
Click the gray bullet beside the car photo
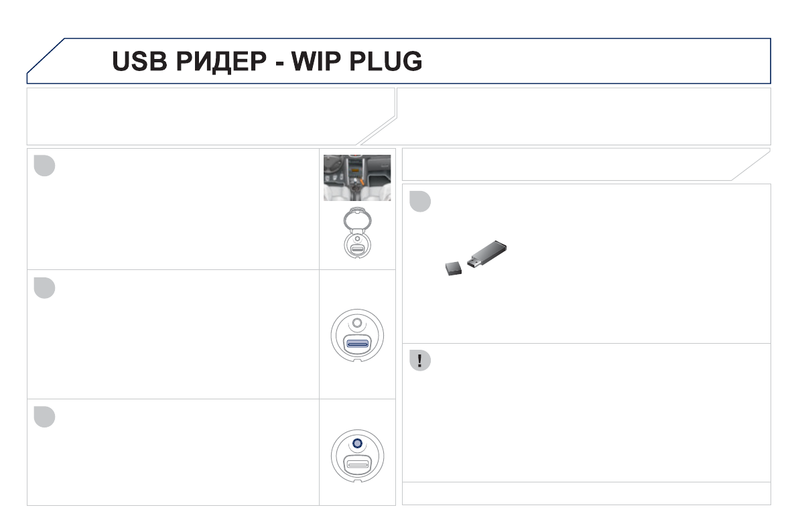44,165
